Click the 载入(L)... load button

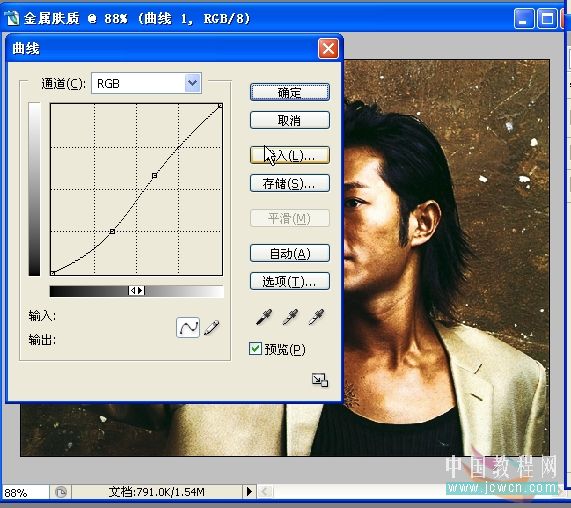290,155
